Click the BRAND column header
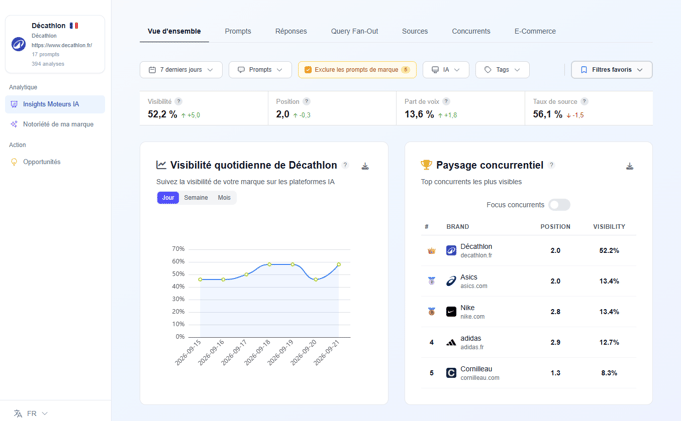 (x=457, y=227)
